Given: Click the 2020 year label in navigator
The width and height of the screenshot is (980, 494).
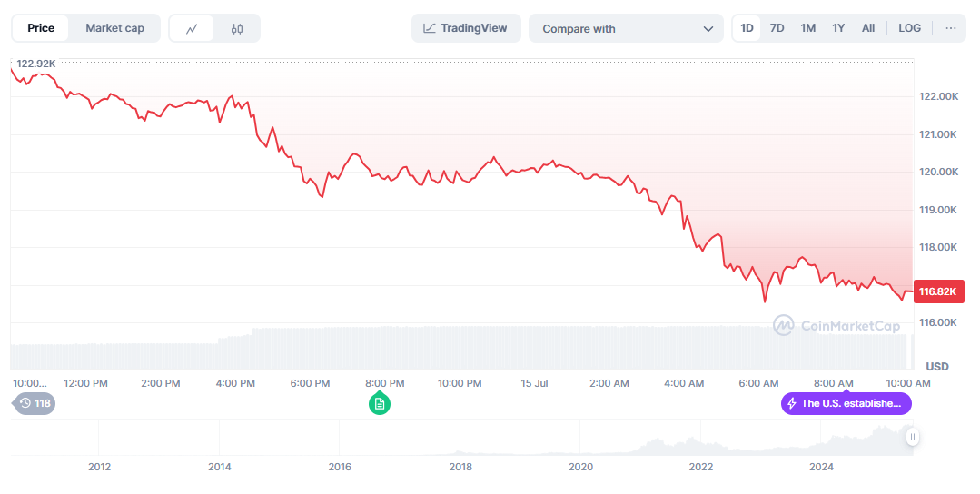Looking at the screenshot, I should pyautogui.click(x=580, y=467).
